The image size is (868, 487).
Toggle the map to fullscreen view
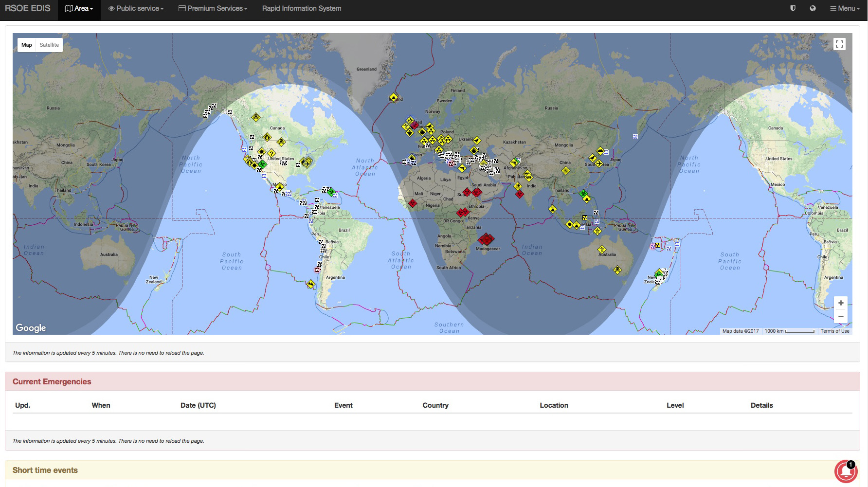839,44
